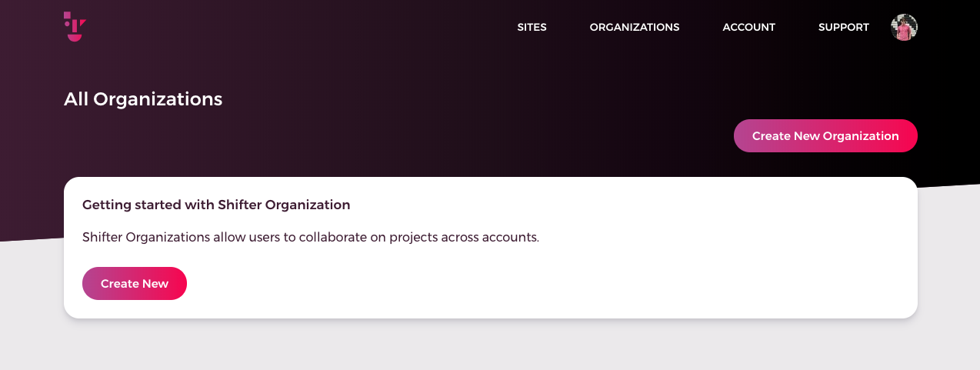The height and width of the screenshot is (370, 980).
Task: Select the All Organizations page heading
Action: point(143,99)
